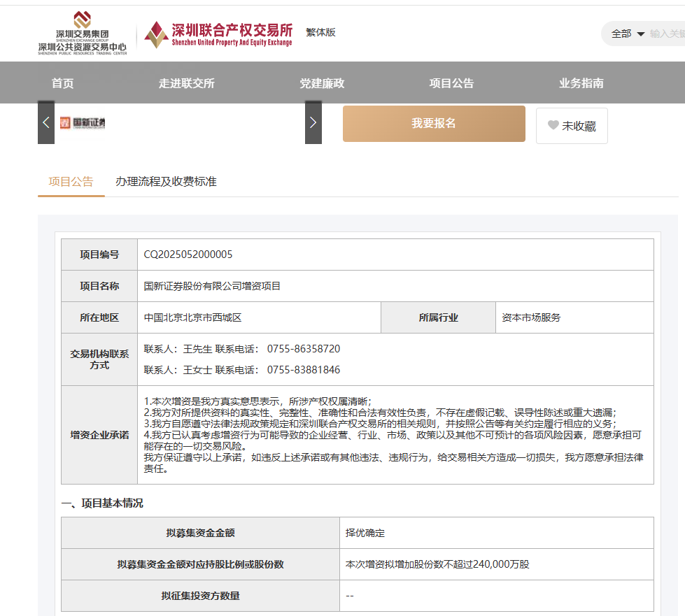Open 党建廉政 navigation menu

(322, 83)
